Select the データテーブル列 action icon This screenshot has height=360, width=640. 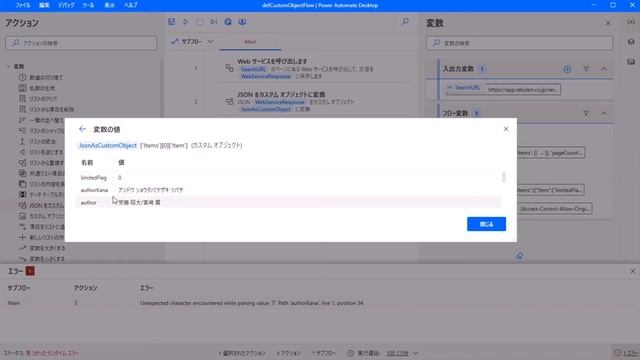(22, 194)
